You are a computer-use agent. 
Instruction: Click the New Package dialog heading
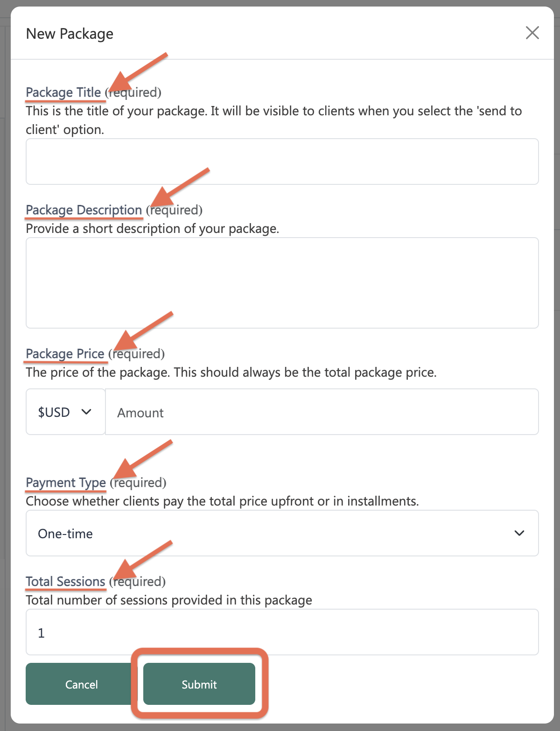[x=70, y=34]
